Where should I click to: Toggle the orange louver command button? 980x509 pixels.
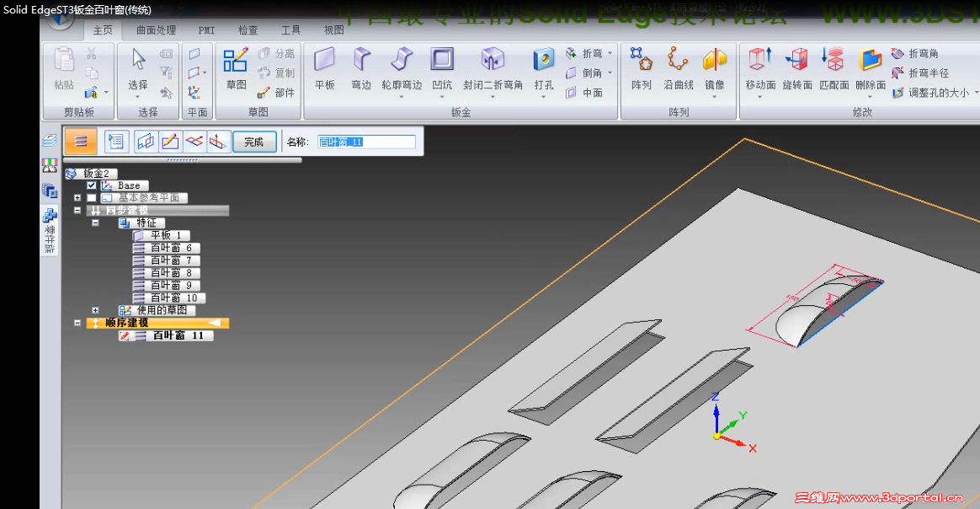[x=81, y=142]
